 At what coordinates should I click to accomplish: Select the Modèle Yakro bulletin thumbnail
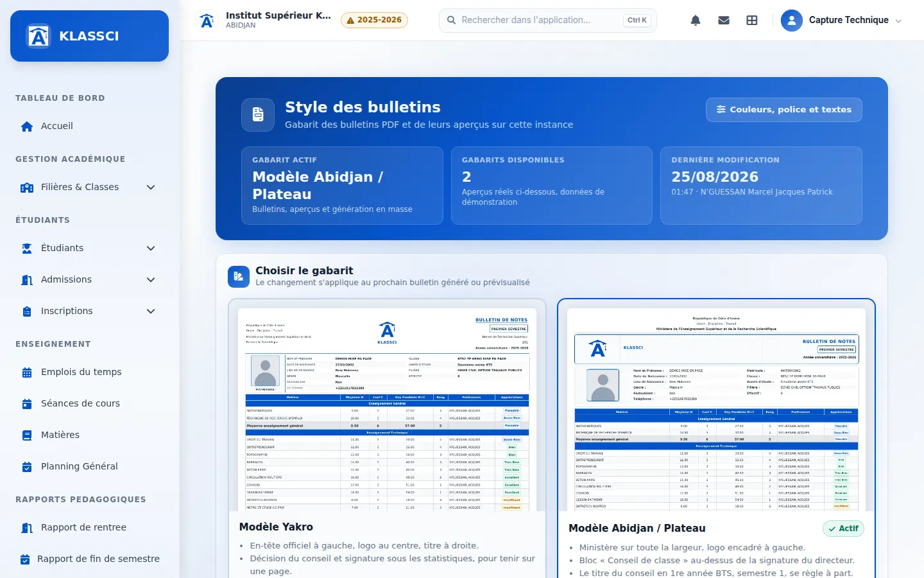click(387, 410)
